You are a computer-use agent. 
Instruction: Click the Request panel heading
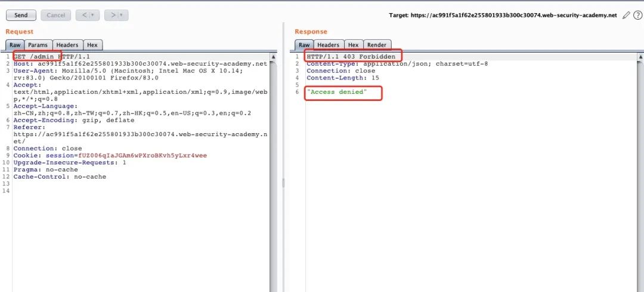(19, 32)
